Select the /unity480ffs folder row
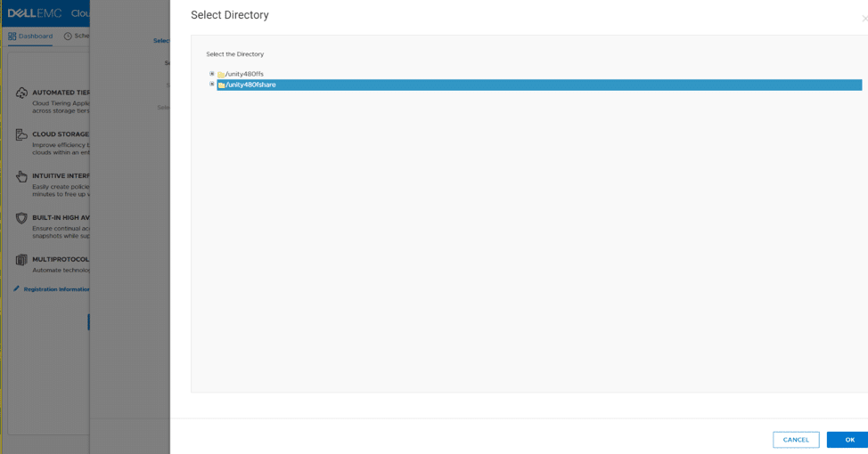 [x=241, y=74]
